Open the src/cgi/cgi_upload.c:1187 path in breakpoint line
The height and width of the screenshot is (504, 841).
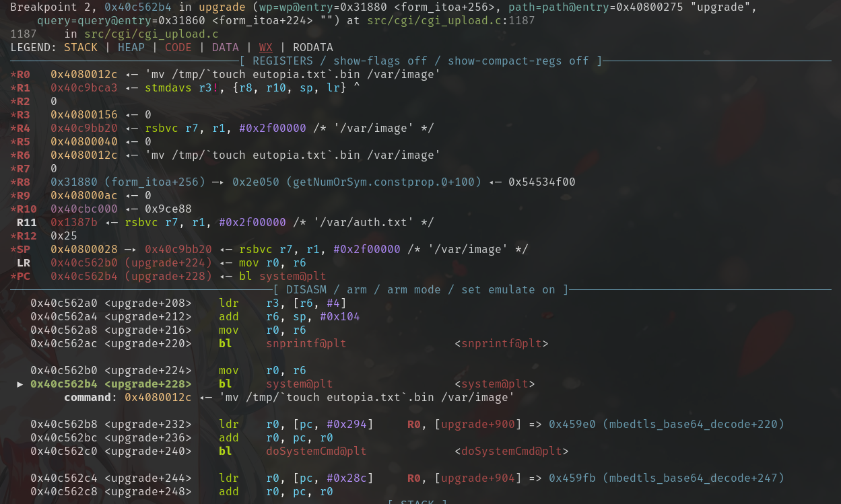(x=451, y=20)
